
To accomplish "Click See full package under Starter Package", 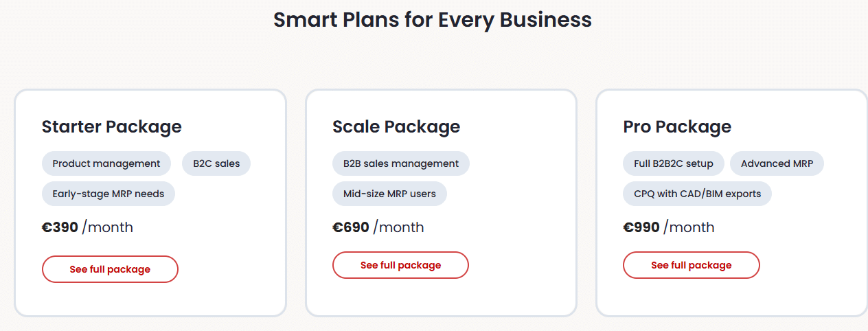I will [110, 269].
